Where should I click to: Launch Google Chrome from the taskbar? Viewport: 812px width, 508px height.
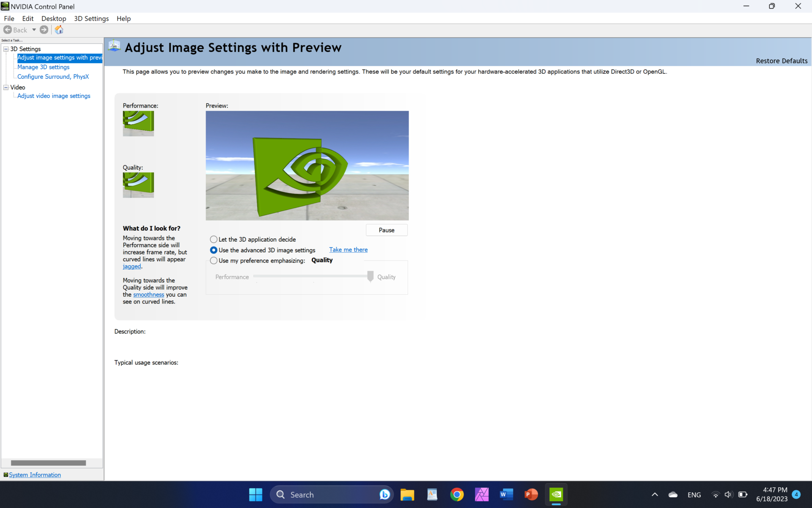point(457,494)
